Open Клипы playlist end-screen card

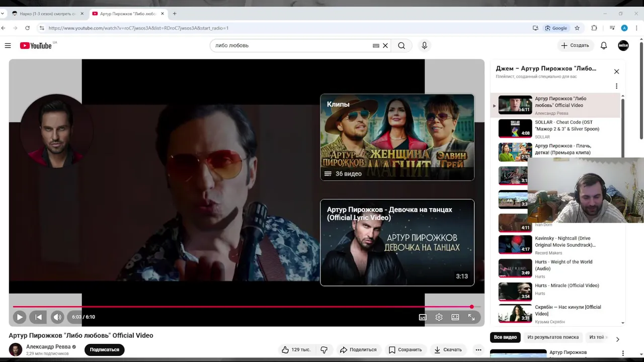coord(397,137)
